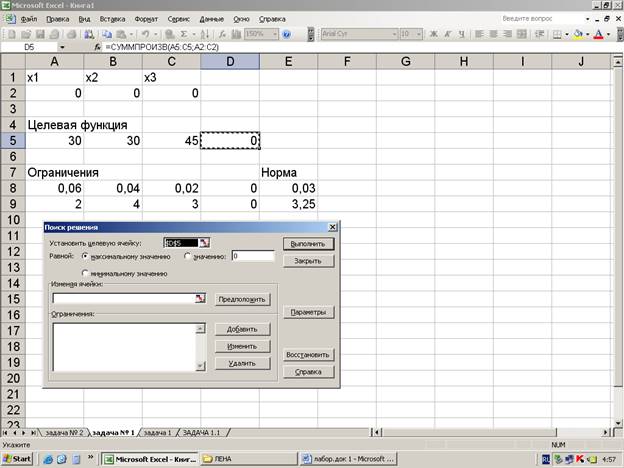The image size is (624, 468).
Task: Click the 'Добавить' constraint button
Action: pos(242,329)
